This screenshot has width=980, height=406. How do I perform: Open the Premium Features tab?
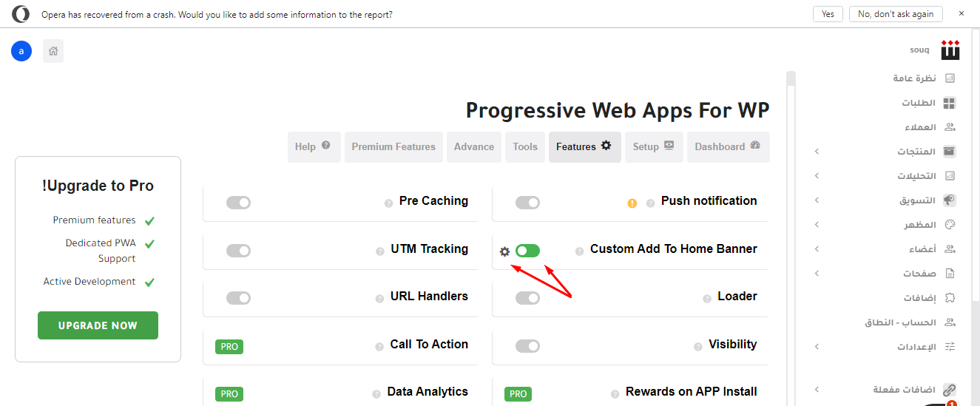393,146
